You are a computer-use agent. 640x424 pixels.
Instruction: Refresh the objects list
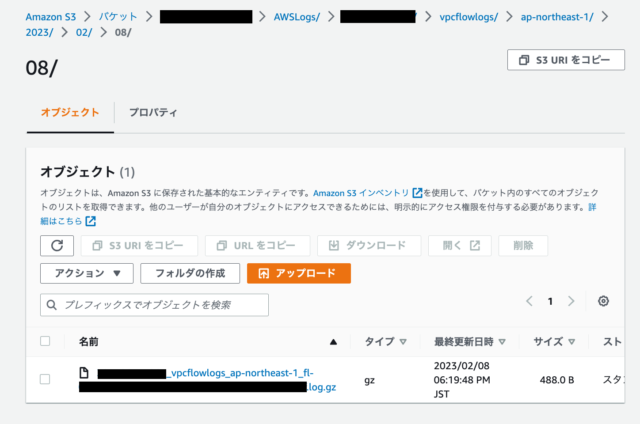click(57, 246)
